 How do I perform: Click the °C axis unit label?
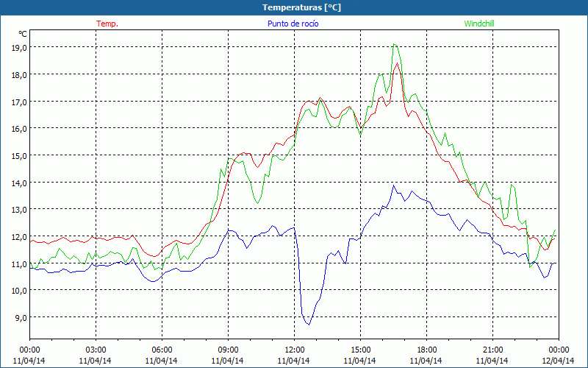point(23,34)
